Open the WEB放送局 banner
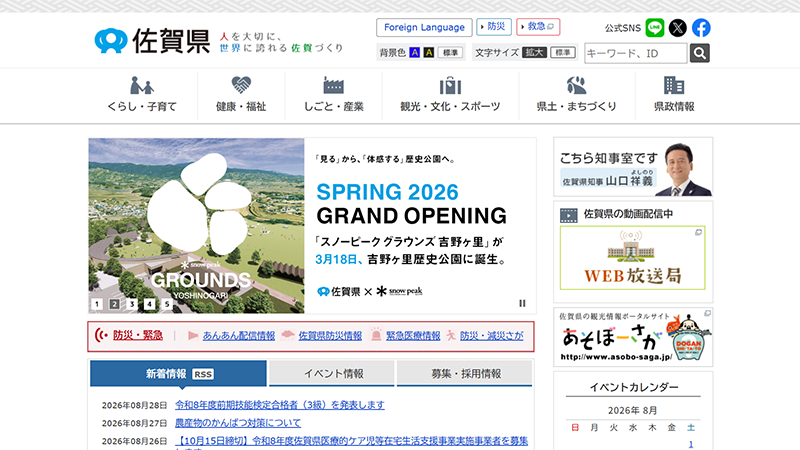This screenshot has width=800, height=450. pos(633,258)
